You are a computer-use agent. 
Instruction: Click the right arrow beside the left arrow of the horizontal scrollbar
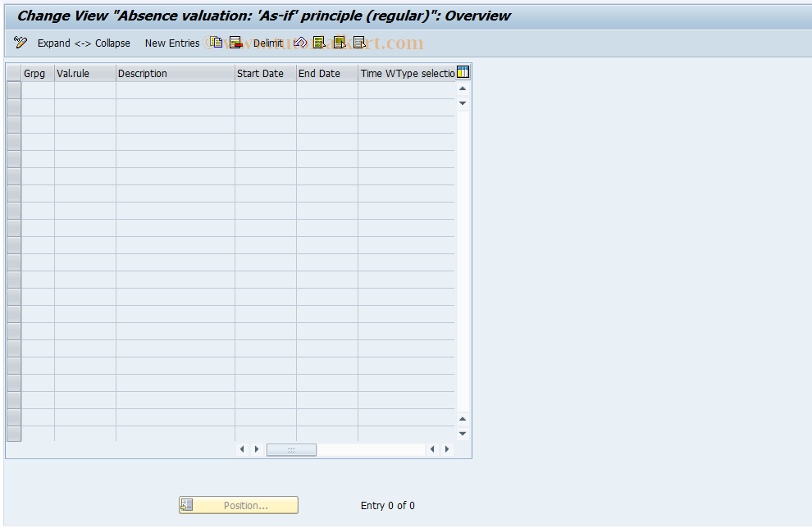(257, 449)
